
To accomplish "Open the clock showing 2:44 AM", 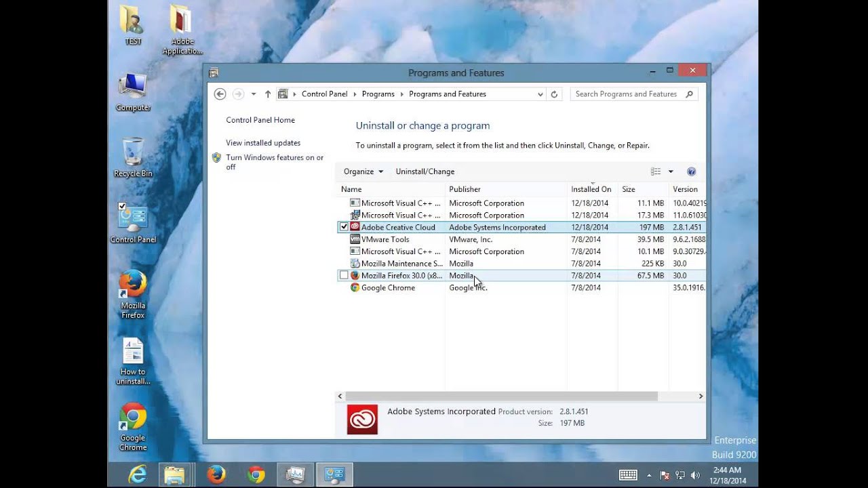I will [x=727, y=475].
